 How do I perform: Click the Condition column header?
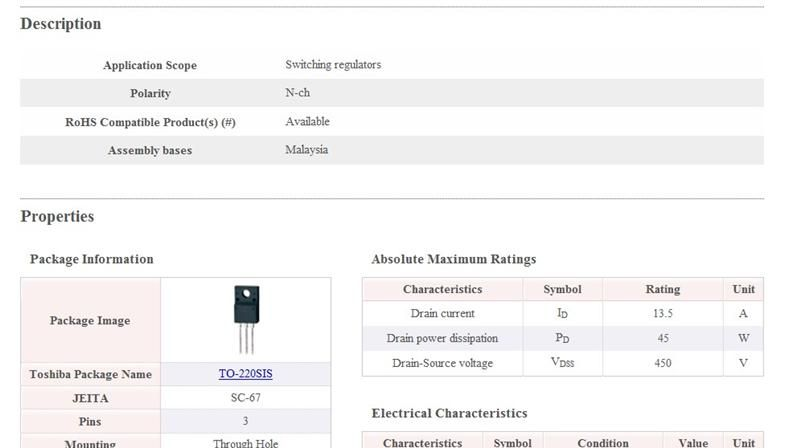[603, 442]
